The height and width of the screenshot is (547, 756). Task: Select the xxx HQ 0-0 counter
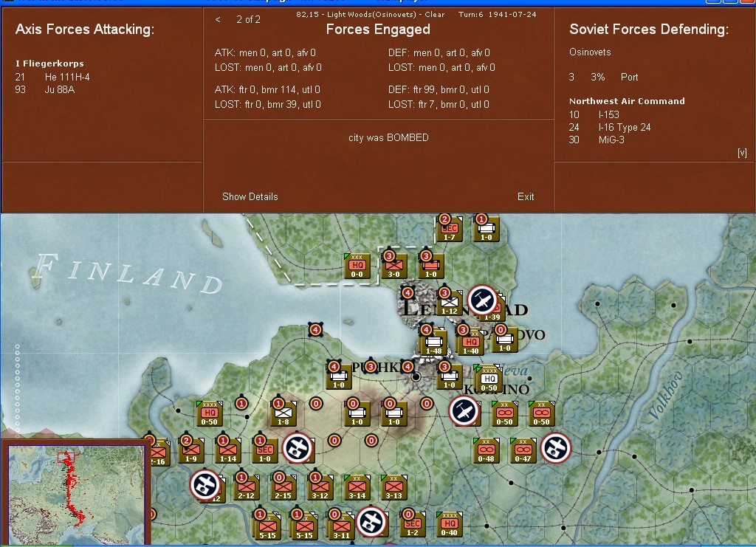click(357, 266)
